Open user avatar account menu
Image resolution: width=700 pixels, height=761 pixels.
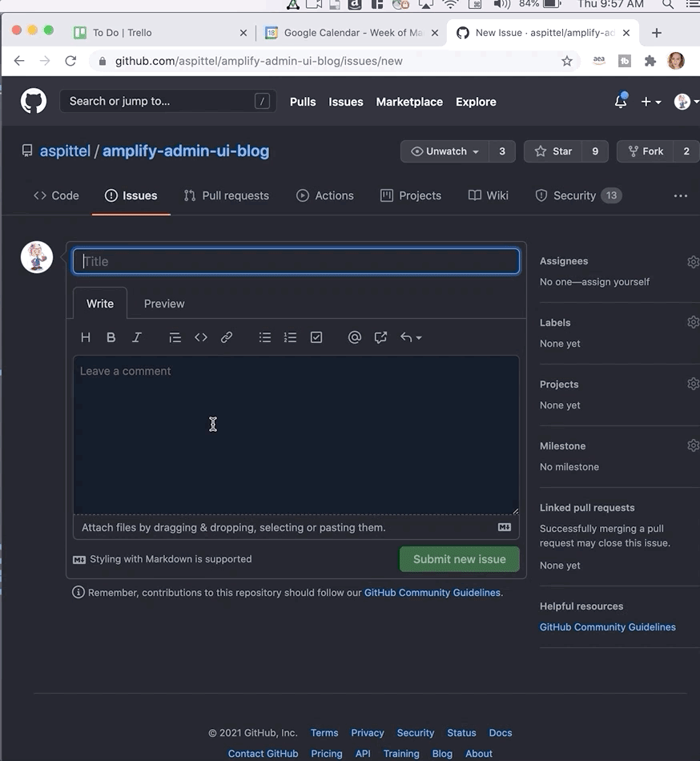coord(686,102)
